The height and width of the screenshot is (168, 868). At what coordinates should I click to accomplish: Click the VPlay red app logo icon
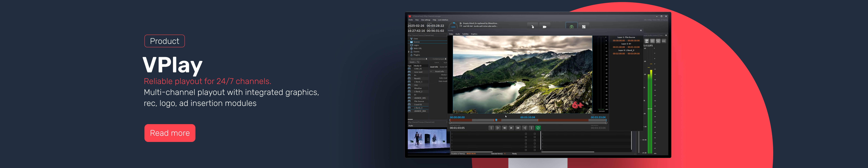coord(410,16)
